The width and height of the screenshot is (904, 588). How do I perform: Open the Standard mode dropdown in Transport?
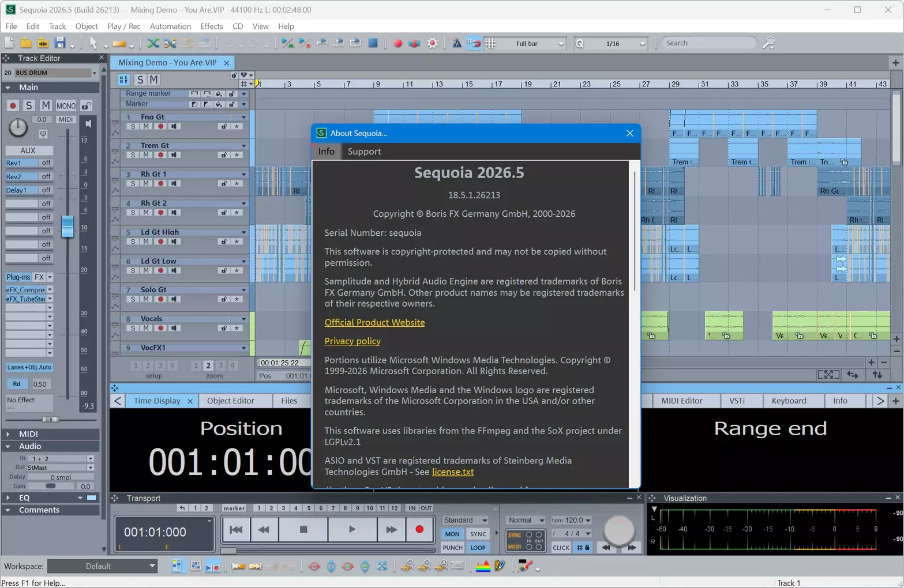click(466, 520)
